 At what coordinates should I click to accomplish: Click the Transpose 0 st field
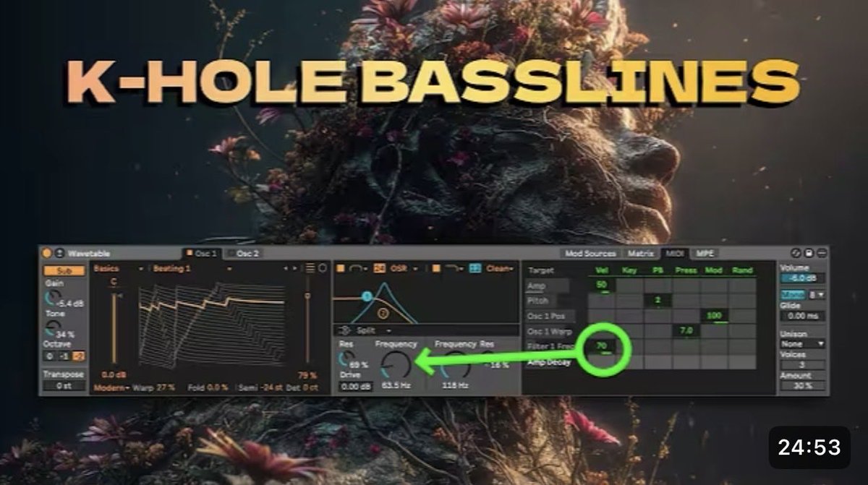point(64,386)
